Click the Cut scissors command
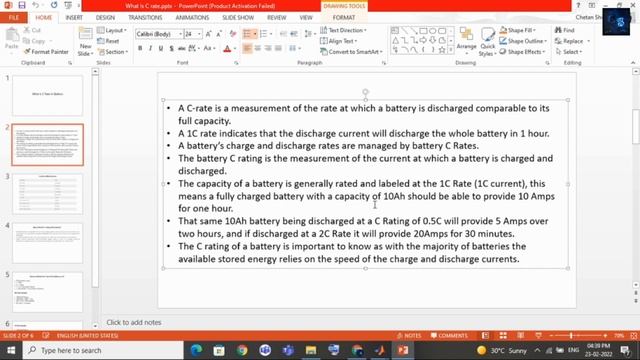640x360 pixels. 32,30
